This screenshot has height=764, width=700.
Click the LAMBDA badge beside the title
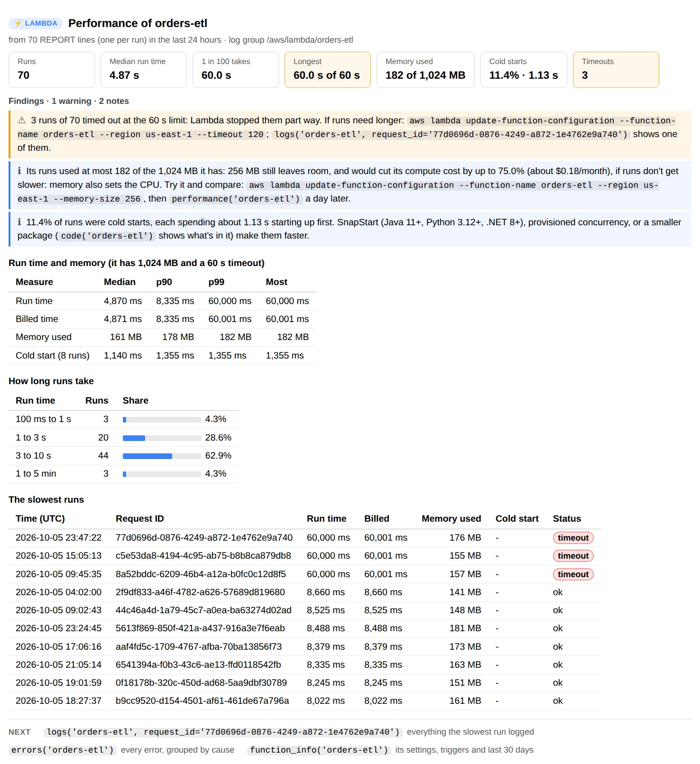(36, 23)
